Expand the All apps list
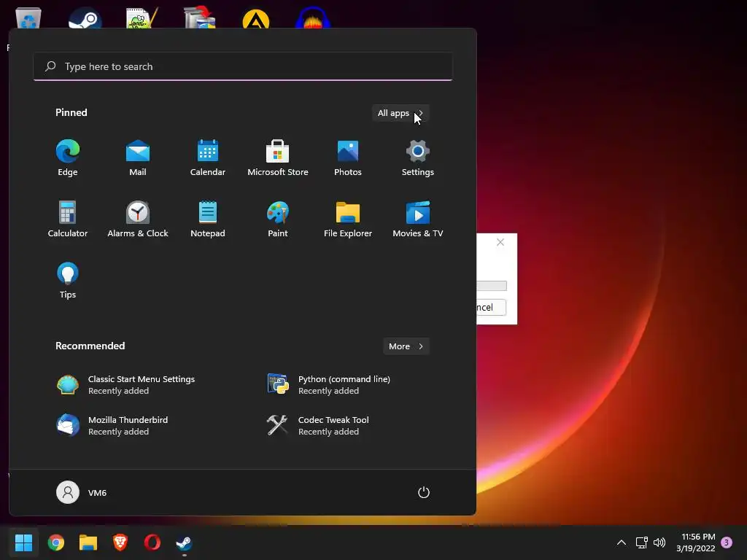Viewport: 747px width, 560px height. [400, 113]
